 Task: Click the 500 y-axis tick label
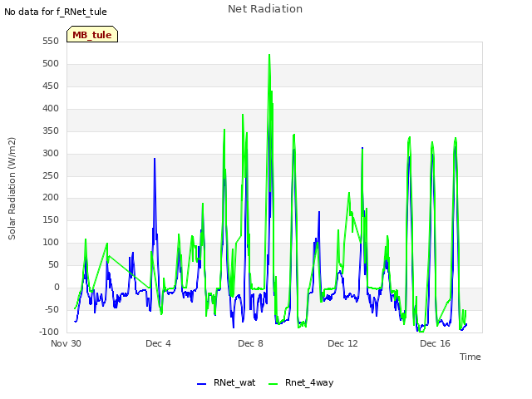coord(51,63)
